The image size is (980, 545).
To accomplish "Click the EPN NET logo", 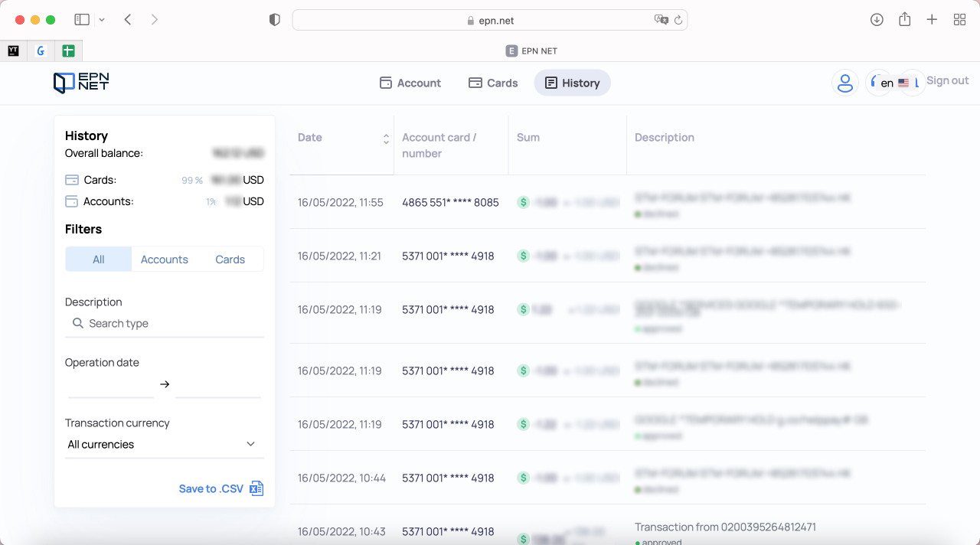I will (x=81, y=83).
